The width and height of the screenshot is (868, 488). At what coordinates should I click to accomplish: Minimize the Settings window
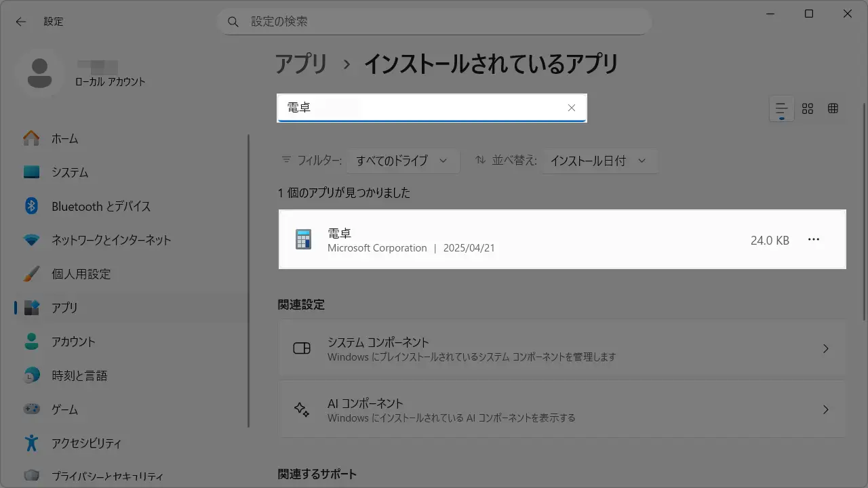tap(770, 14)
